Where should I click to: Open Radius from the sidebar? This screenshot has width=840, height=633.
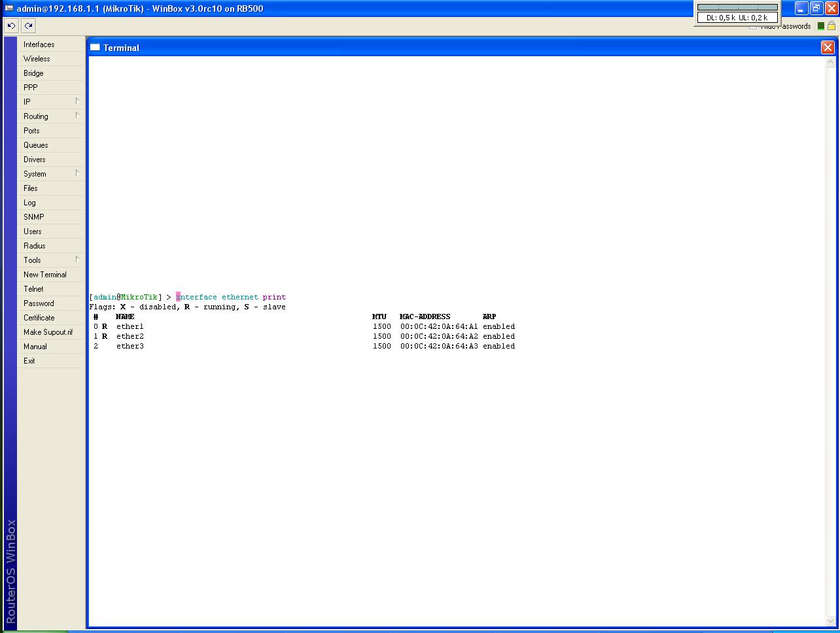pos(51,246)
